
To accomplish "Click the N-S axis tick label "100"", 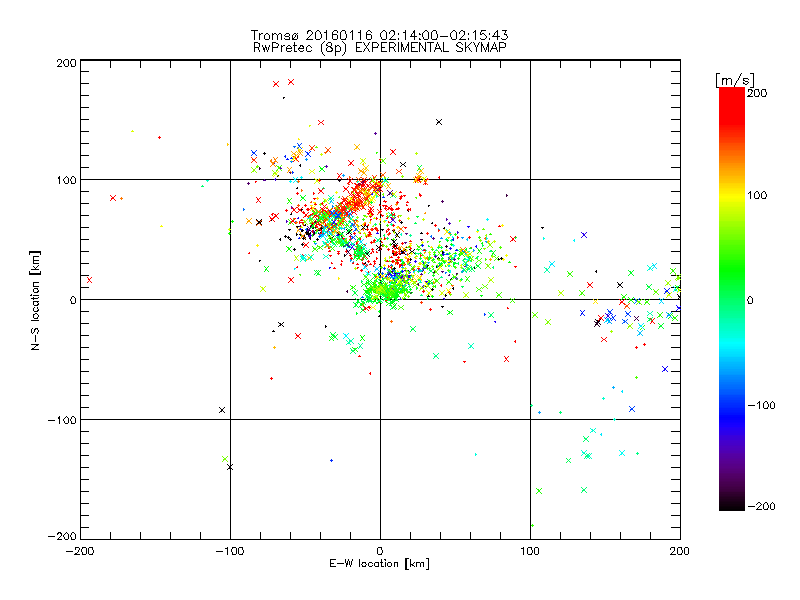I will click(x=67, y=180).
